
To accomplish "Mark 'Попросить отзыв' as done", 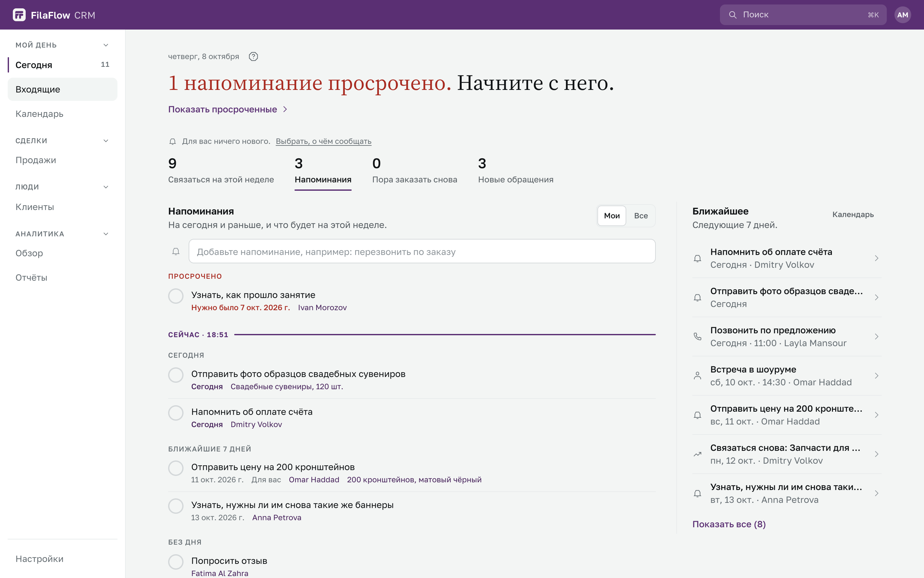I will pos(175,562).
